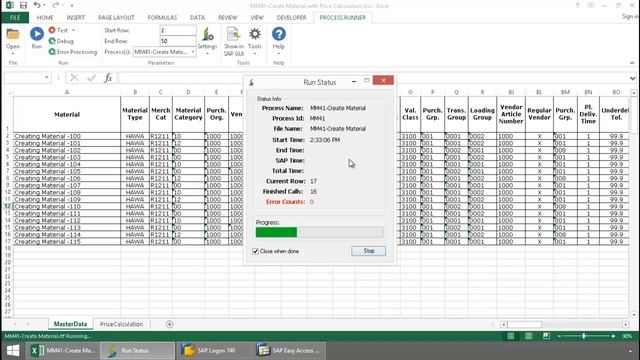Open Process Runner Settings
The width and height of the screenshot is (640, 360).
(207, 40)
